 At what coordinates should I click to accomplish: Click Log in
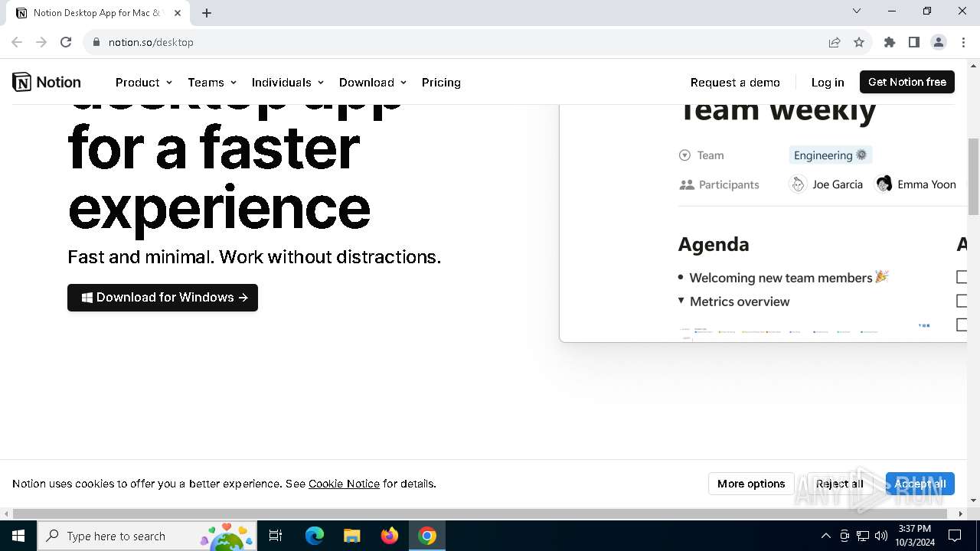pos(828,82)
